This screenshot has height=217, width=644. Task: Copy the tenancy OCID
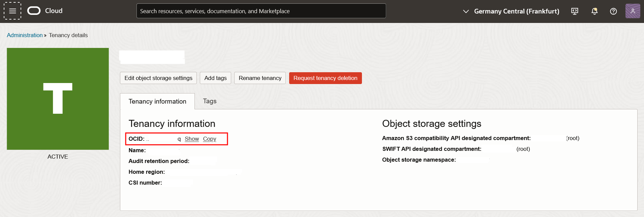click(x=210, y=139)
